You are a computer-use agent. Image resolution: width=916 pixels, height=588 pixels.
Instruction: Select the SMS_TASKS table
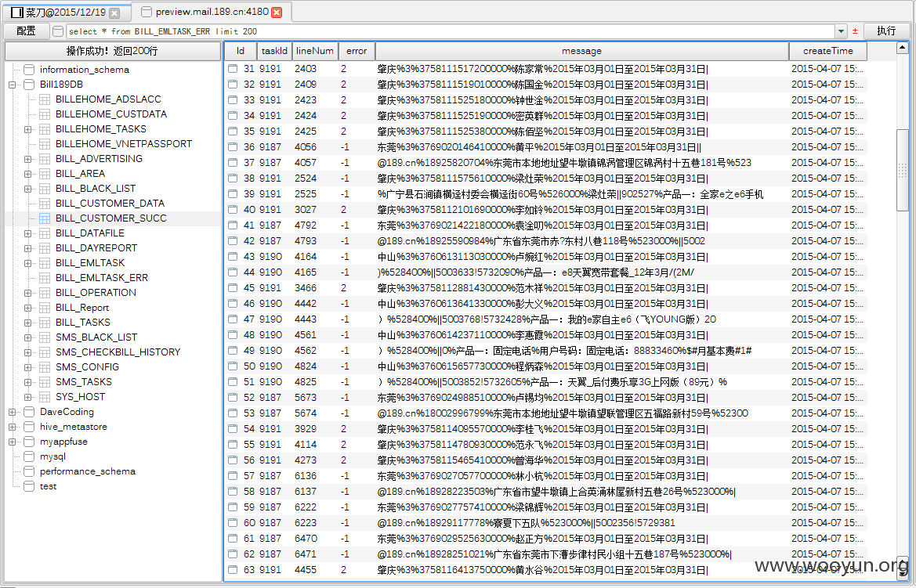click(84, 382)
